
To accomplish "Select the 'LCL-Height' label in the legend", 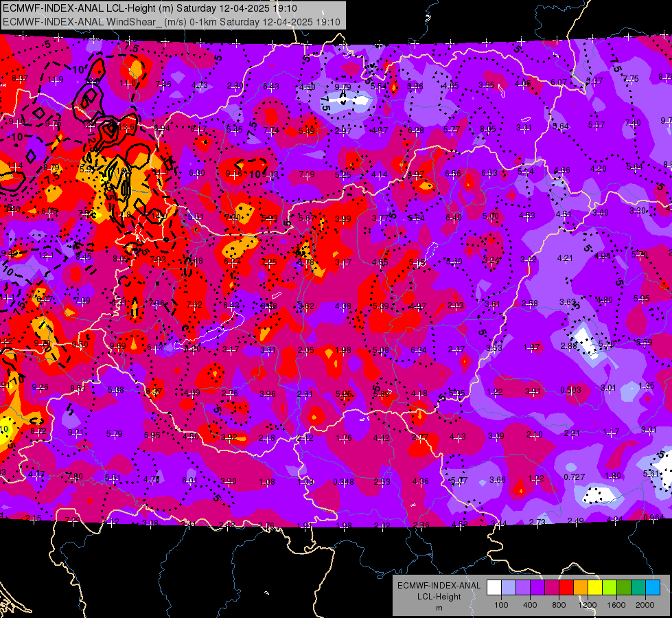I will click(x=439, y=597).
